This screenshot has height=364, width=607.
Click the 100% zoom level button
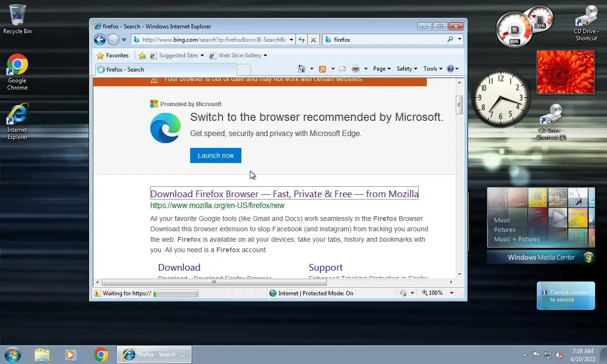click(432, 293)
